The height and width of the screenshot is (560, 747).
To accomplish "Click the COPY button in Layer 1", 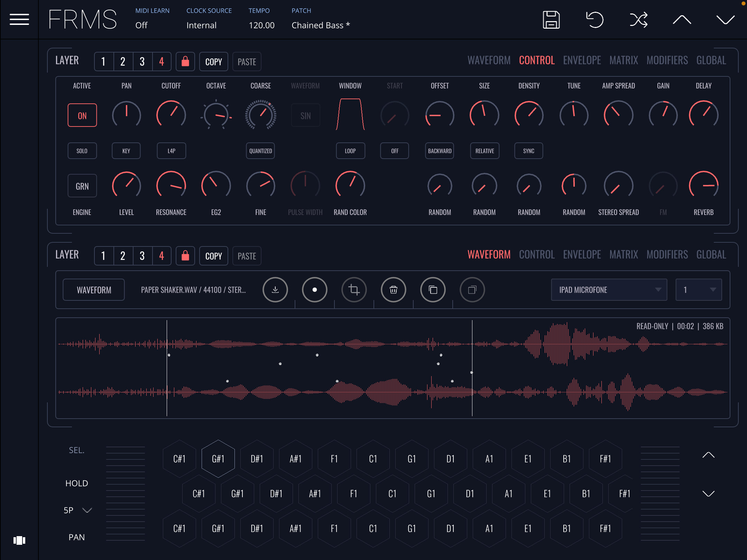I will coord(213,61).
